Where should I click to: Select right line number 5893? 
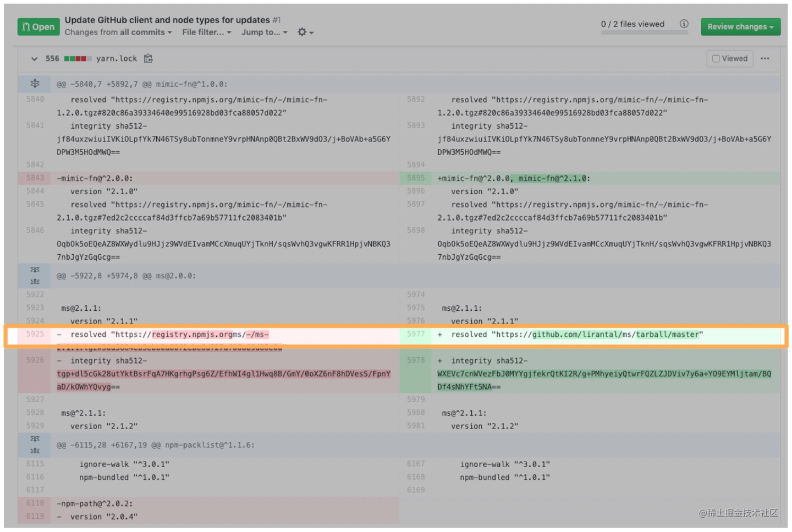pos(416,125)
